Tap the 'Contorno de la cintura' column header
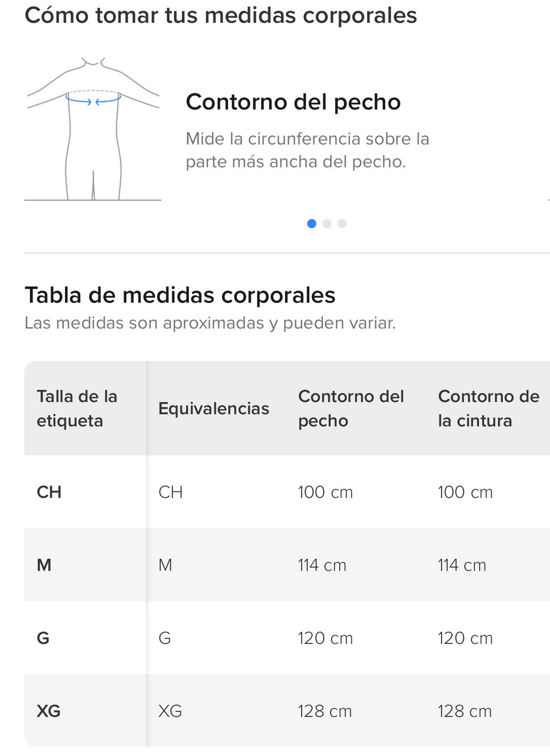 click(489, 408)
